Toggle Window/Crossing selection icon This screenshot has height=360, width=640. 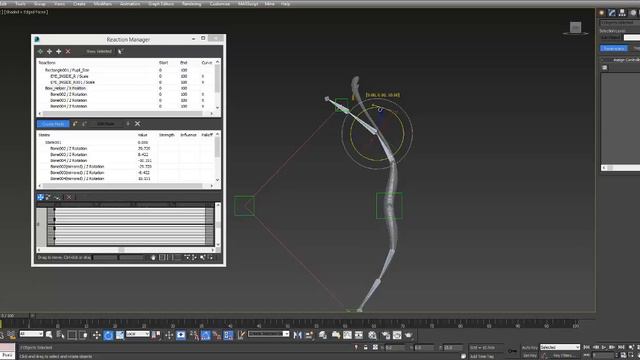83,335
